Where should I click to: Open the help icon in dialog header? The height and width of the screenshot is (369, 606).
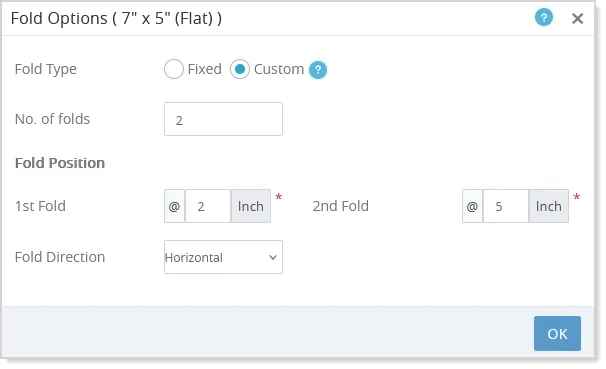point(543,18)
